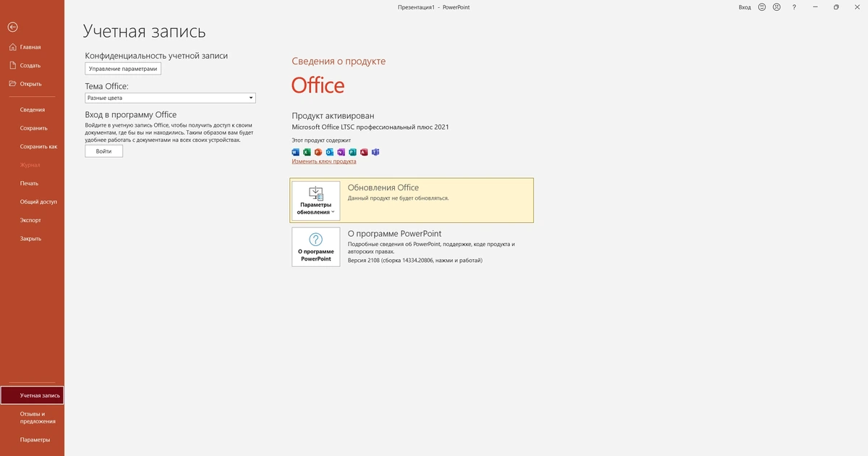Select Закрыть in the sidebar
868x456 pixels.
pyautogui.click(x=30, y=238)
